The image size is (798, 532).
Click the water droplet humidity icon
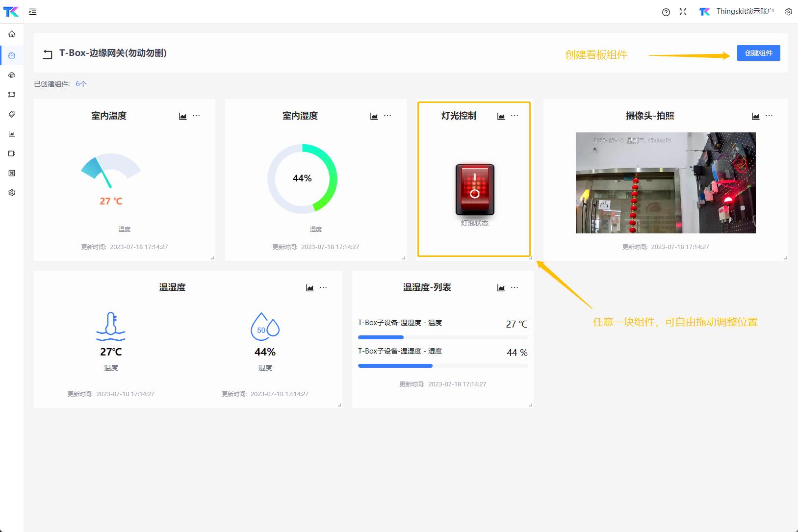pyautogui.click(x=265, y=327)
